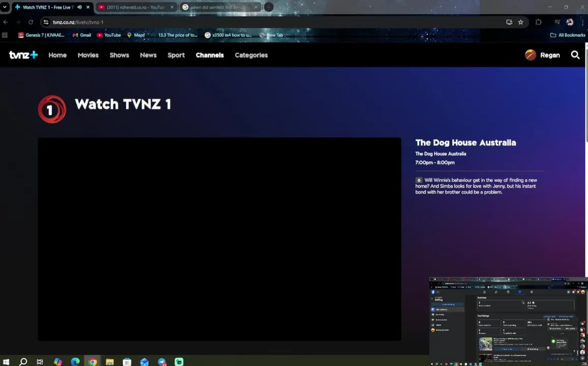Open the Maps bookmark

coord(136,35)
